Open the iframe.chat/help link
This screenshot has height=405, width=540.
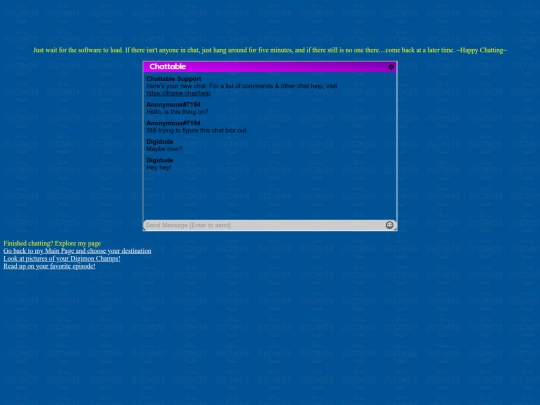[x=178, y=93]
